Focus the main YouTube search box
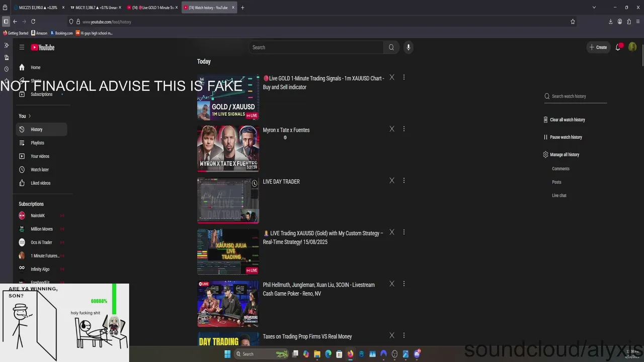Screen dimensions: 644x362 tap(317, 47)
